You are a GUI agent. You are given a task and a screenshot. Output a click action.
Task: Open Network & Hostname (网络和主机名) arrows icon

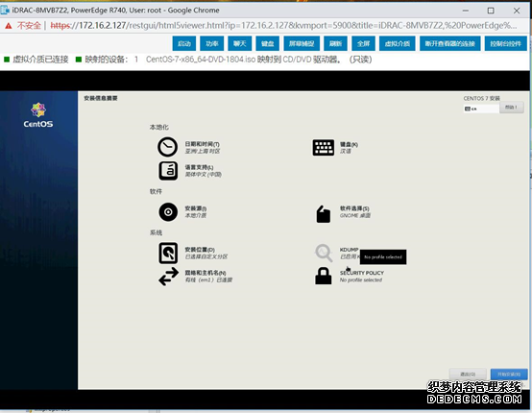[168, 277]
